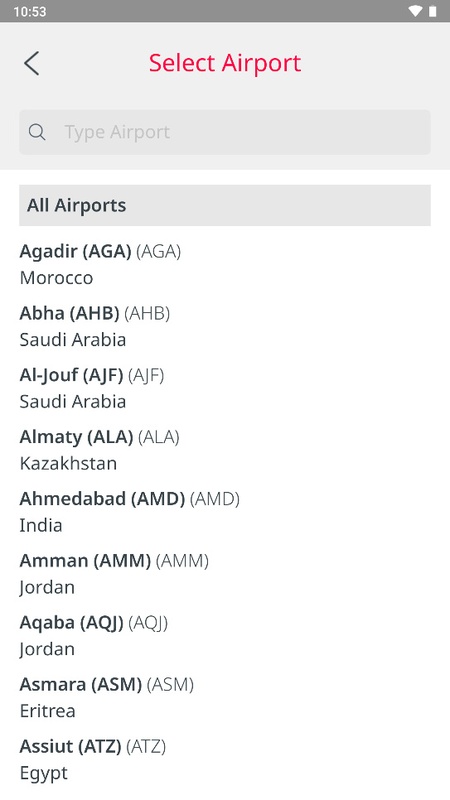Tap the Wi-Fi status icon
Viewport: 450px width, 800px height.
(415, 11)
